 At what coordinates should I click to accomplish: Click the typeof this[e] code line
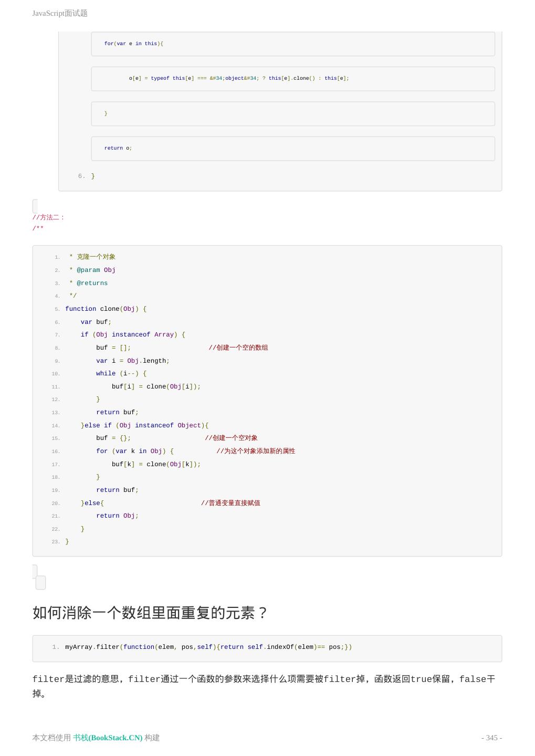[239, 79]
